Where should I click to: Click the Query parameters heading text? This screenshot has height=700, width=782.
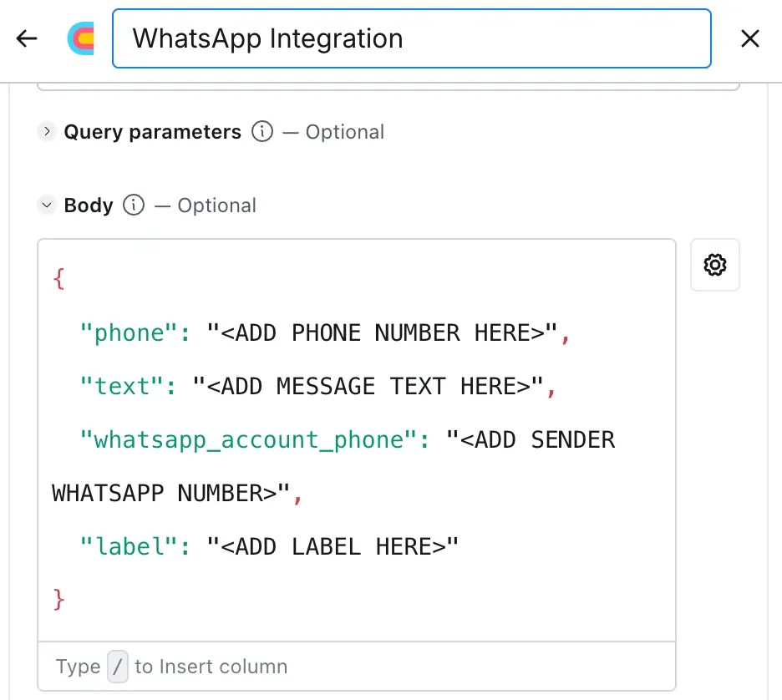point(153,132)
